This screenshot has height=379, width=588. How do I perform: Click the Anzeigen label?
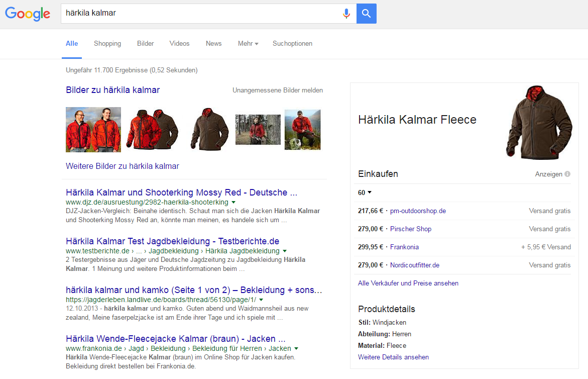[549, 174]
